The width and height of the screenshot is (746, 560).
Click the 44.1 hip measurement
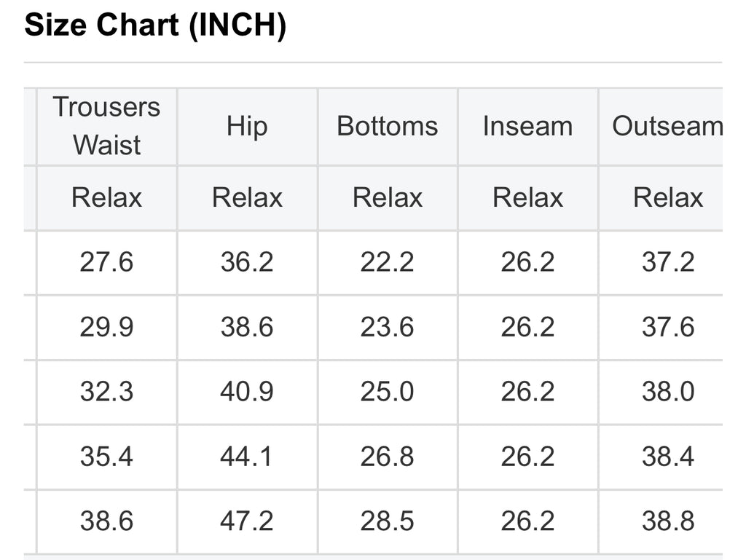click(247, 457)
